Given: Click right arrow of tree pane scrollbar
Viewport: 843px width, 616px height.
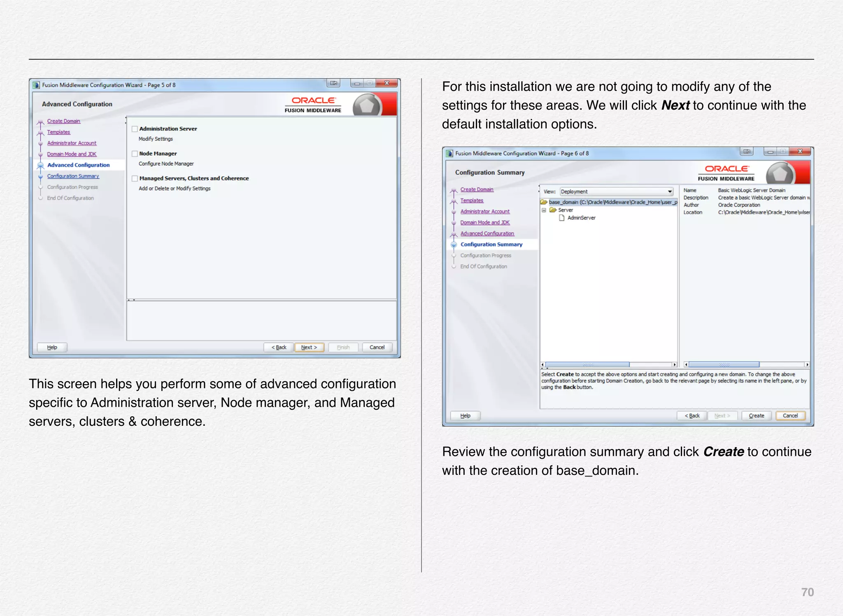Looking at the screenshot, I should 674,364.
